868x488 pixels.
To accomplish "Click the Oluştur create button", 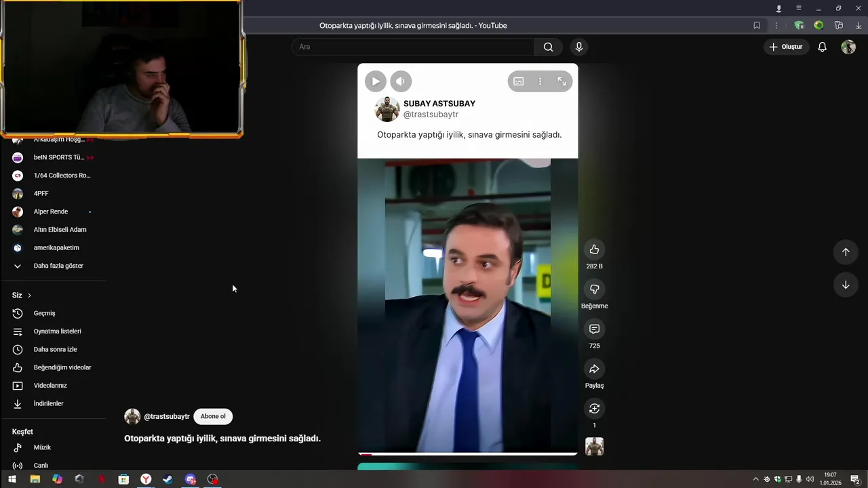I will click(x=786, y=47).
